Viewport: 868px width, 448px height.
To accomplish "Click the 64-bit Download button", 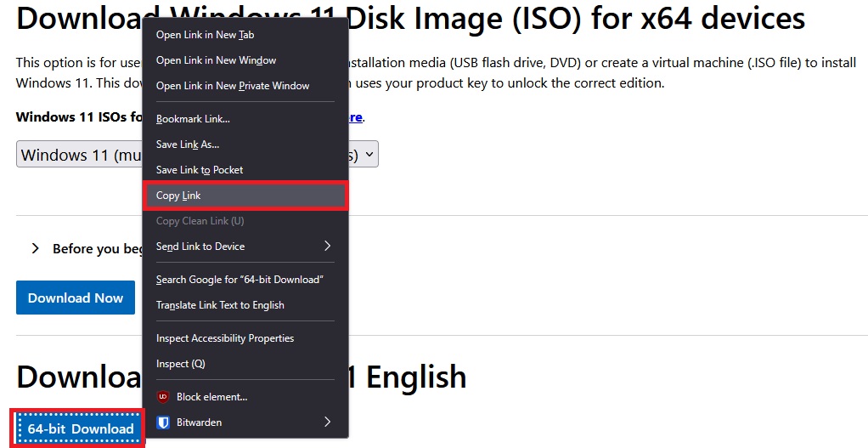I will click(80, 429).
